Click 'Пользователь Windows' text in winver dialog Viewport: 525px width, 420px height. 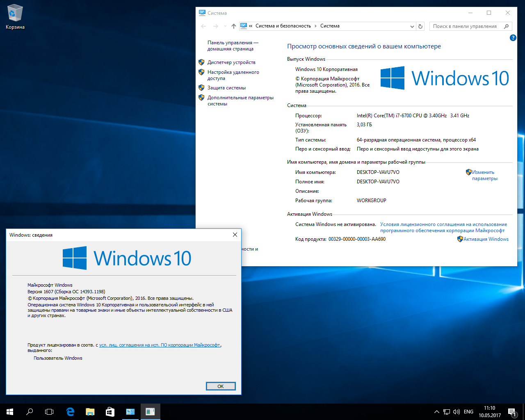[58, 358]
